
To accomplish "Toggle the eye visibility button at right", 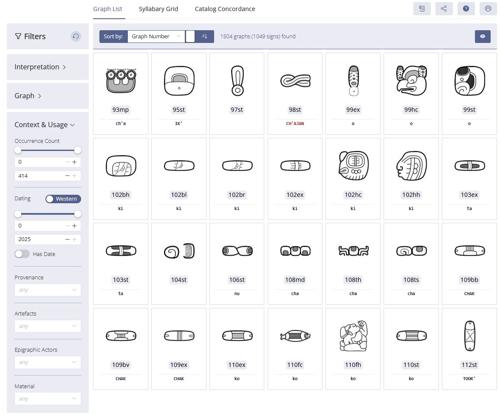I will coord(483,36).
